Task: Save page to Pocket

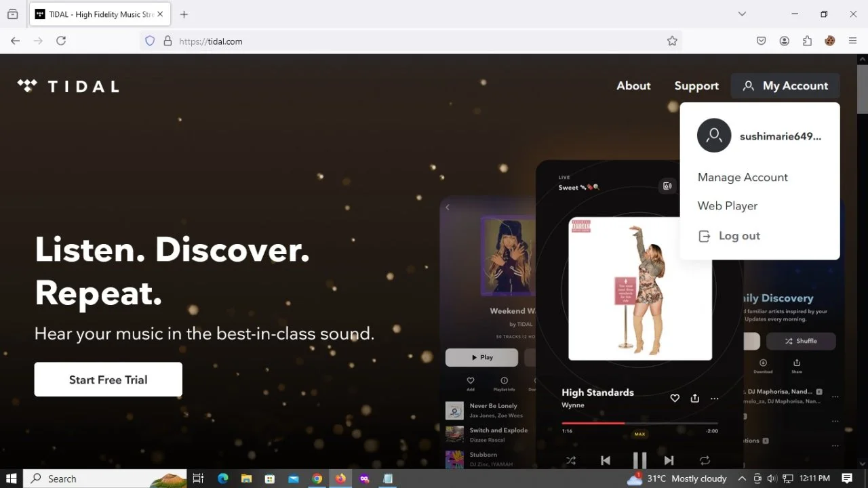Action: click(762, 41)
